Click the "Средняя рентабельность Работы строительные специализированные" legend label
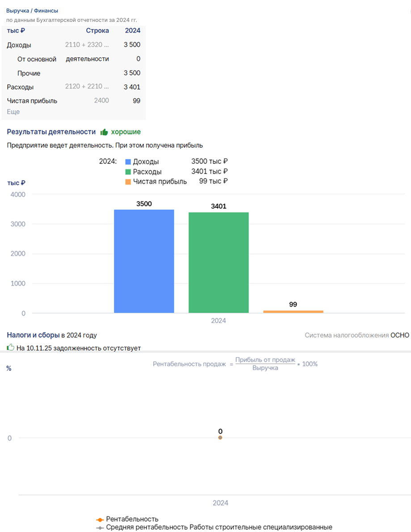 coord(219,527)
